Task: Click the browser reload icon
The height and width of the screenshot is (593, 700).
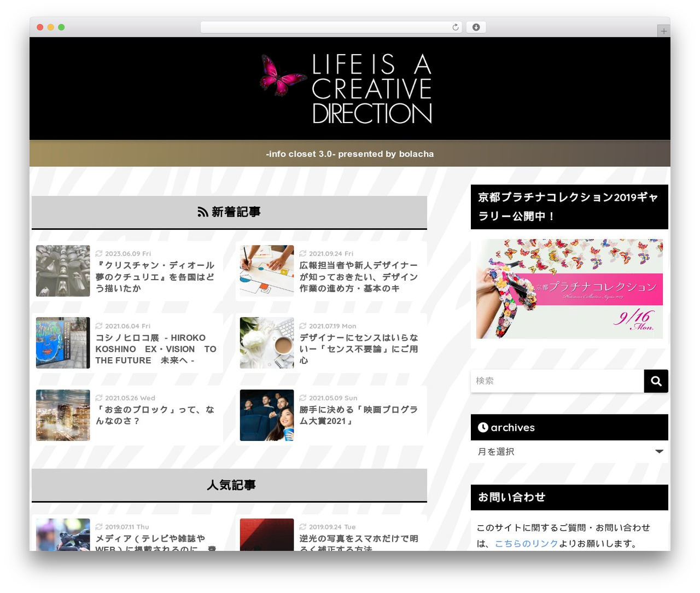Action: (455, 27)
